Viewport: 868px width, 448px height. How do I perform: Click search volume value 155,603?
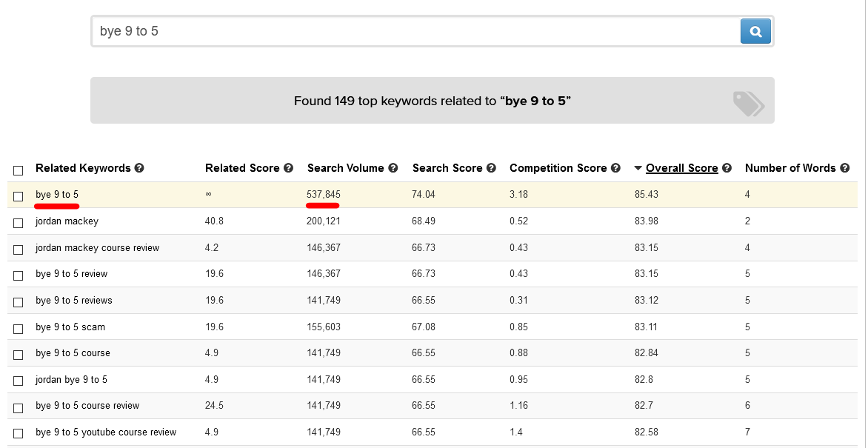[324, 327]
